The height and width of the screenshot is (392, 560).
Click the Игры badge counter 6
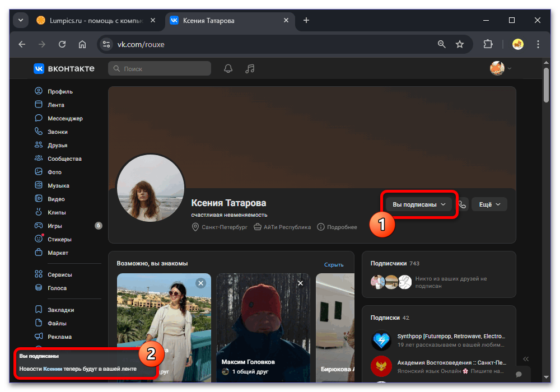pyautogui.click(x=98, y=226)
